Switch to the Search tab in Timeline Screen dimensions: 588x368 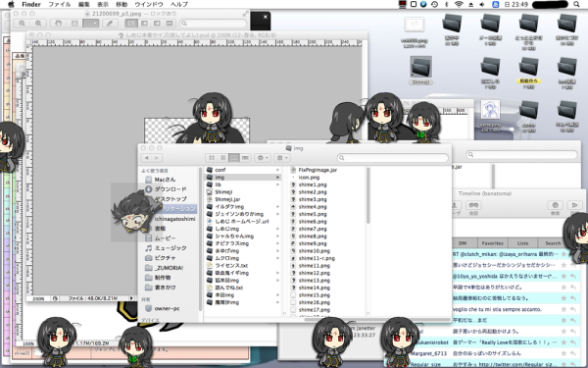(x=553, y=243)
